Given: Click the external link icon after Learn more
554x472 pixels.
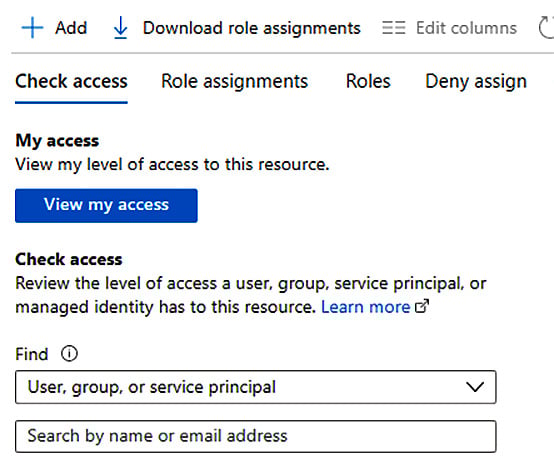Looking at the screenshot, I should pyautogui.click(x=422, y=306).
